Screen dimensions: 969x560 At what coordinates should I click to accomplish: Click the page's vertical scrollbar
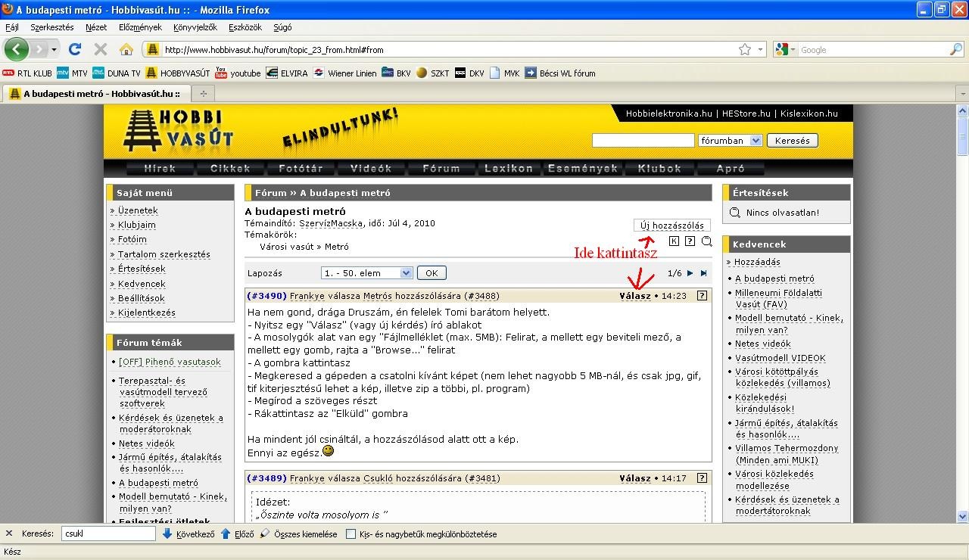(962, 303)
